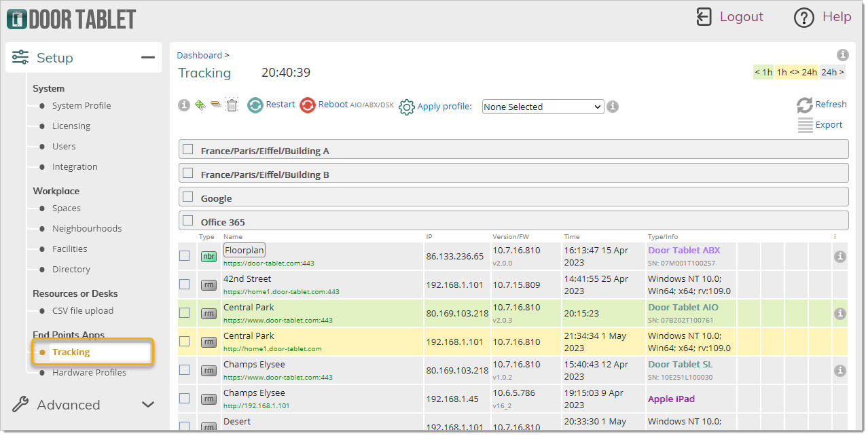Open the Apply profile dropdown
Screen dimensions: 868x436
coord(543,107)
